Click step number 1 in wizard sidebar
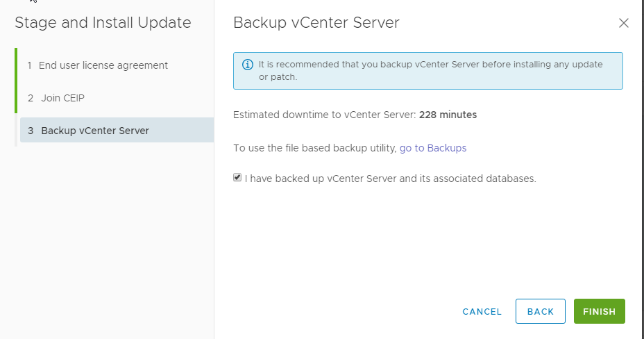This screenshot has height=339, width=644. click(x=30, y=65)
